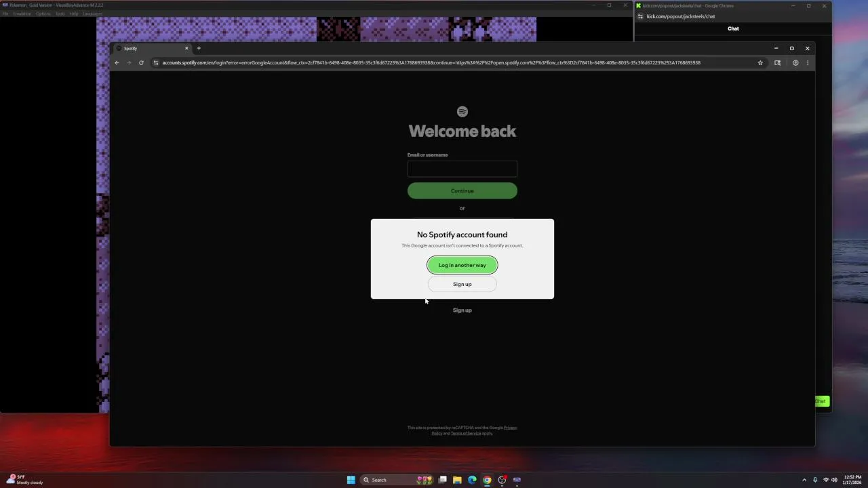Image resolution: width=868 pixels, height=488 pixels.
Task: Click the Log in another way button
Action: [462, 265]
